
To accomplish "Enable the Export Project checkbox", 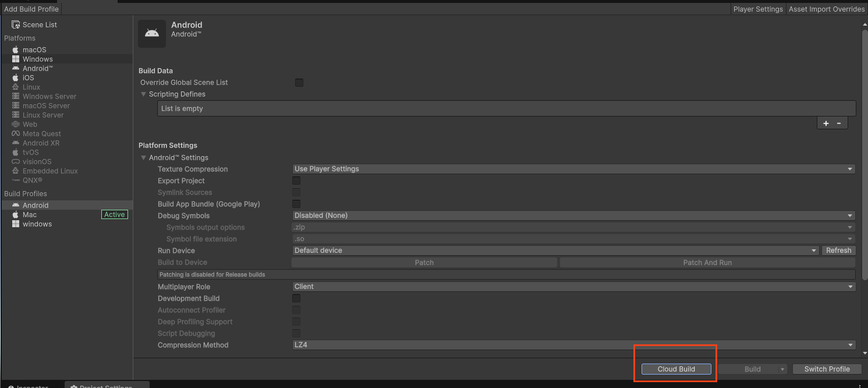I will click(x=296, y=181).
